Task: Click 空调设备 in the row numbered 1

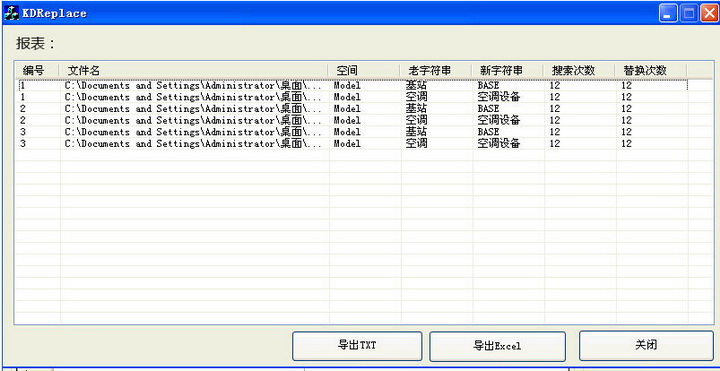Action: click(499, 97)
